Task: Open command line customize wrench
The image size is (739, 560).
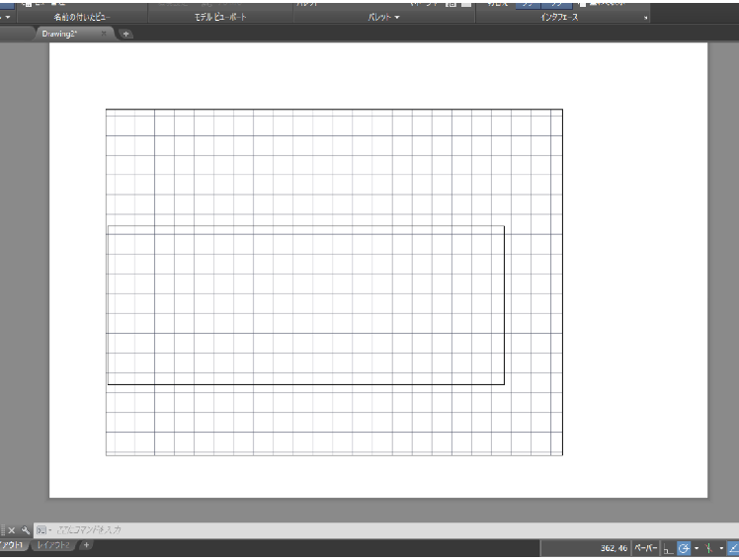Action: click(x=26, y=530)
